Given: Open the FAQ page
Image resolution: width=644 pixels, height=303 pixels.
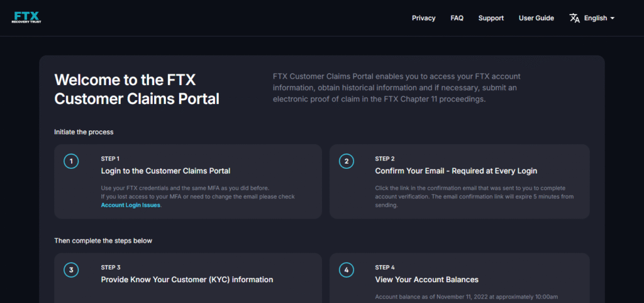Looking at the screenshot, I should click(x=457, y=18).
